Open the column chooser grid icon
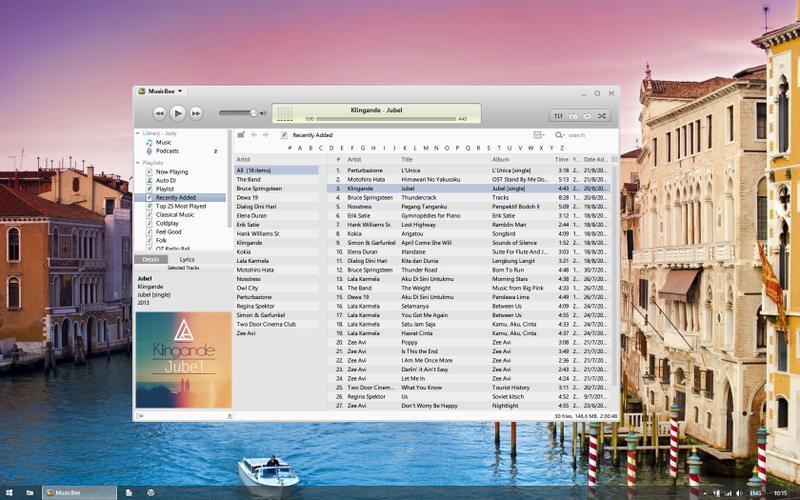The width and height of the screenshot is (800, 500). [x=614, y=160]
